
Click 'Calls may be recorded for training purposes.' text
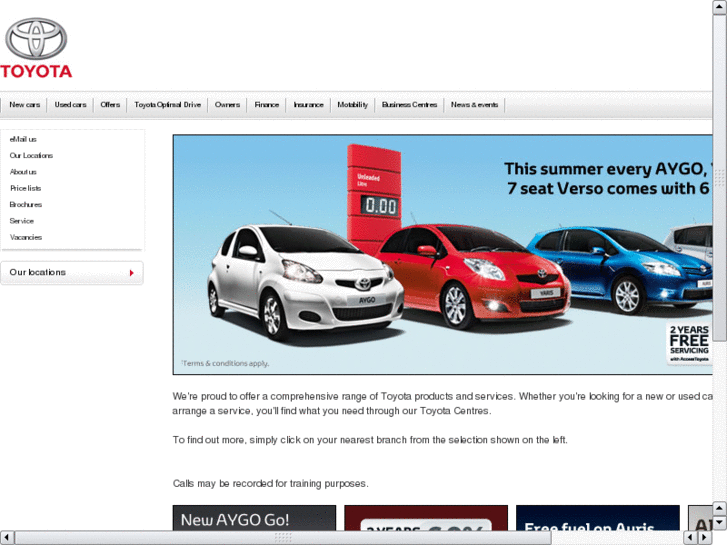click(x=270, y=483)
